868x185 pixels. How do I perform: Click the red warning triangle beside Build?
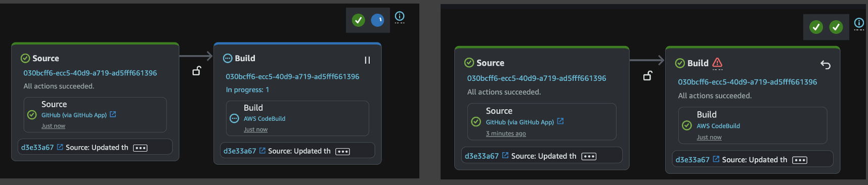click(x=717, y=63)
